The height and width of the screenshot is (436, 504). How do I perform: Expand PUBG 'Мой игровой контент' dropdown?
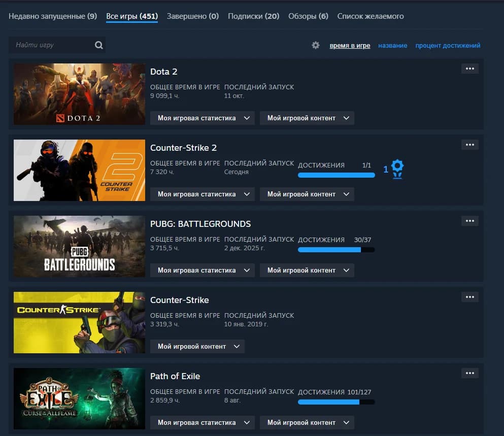307,271
